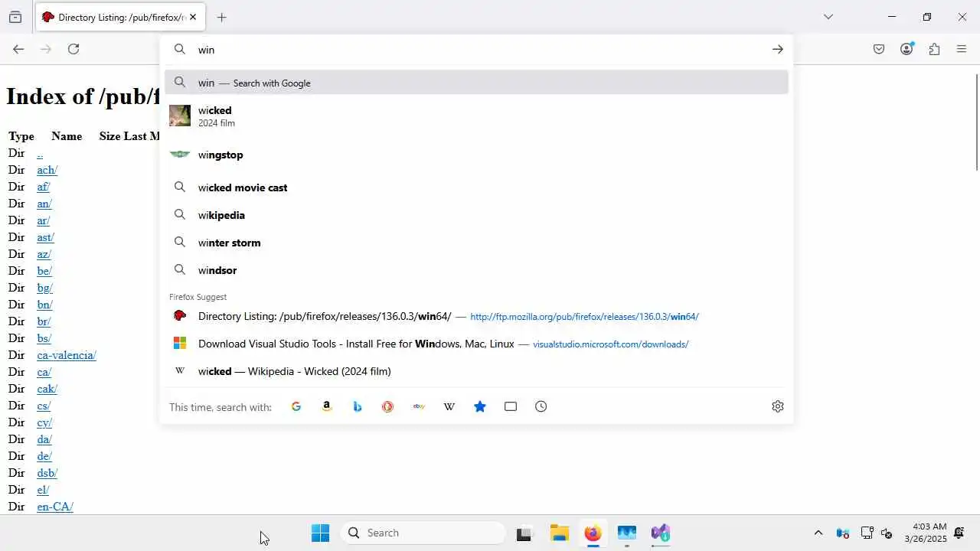Open a new tab with plus button

[x=221, y=17]
